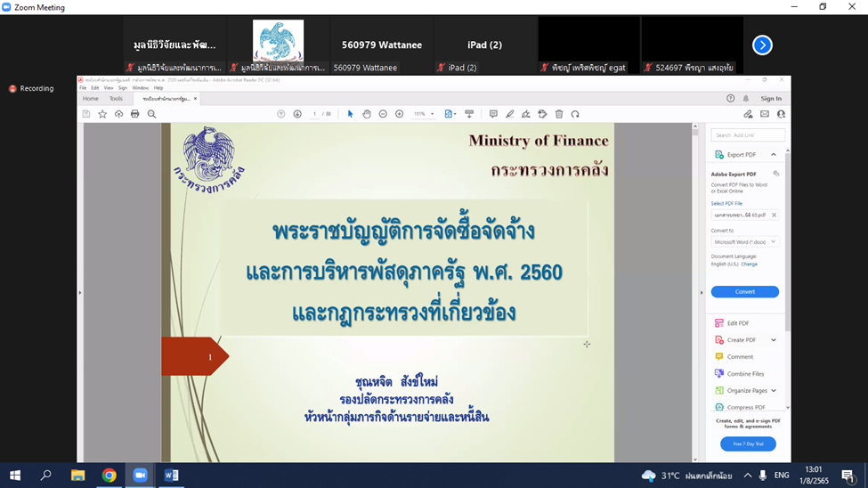The width and height of the screenshot is (868, 488).
Task: Close the open PDF document tab
Action: coord(195,99)
